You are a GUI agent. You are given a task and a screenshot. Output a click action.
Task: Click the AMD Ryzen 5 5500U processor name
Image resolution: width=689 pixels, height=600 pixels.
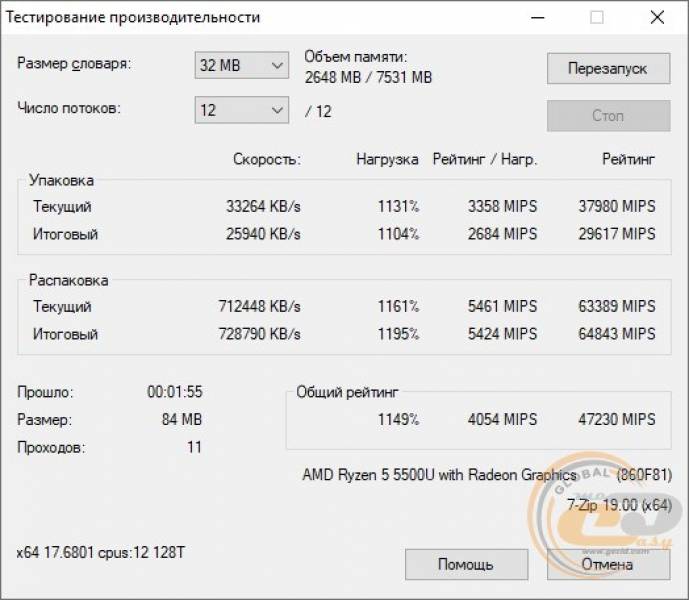487,475
